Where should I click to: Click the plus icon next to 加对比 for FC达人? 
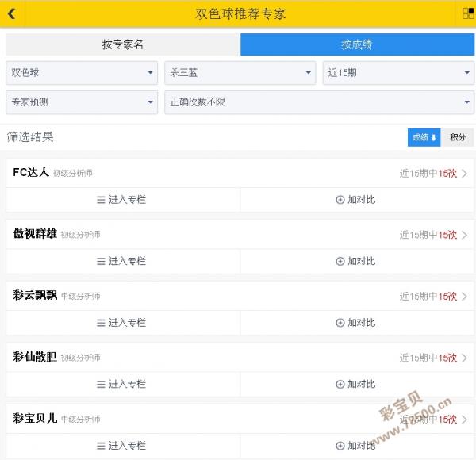point(340,200)
